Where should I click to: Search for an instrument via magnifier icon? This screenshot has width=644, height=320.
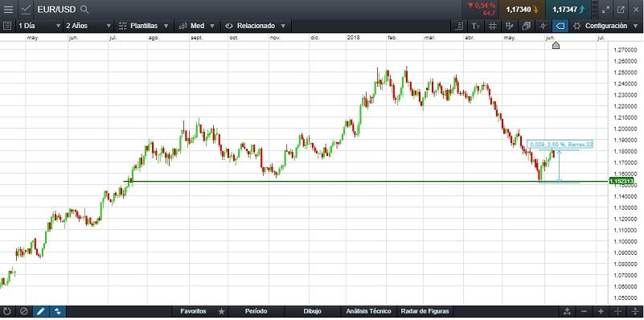[x=84, y=9]
